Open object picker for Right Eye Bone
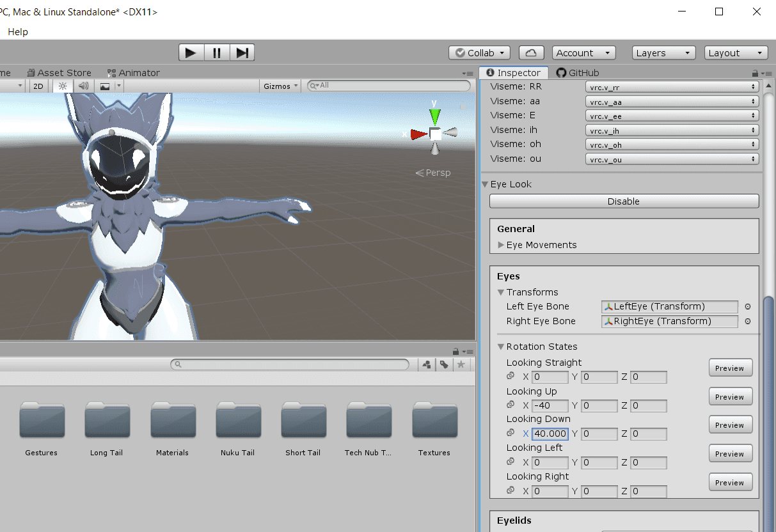 [747, 321]
